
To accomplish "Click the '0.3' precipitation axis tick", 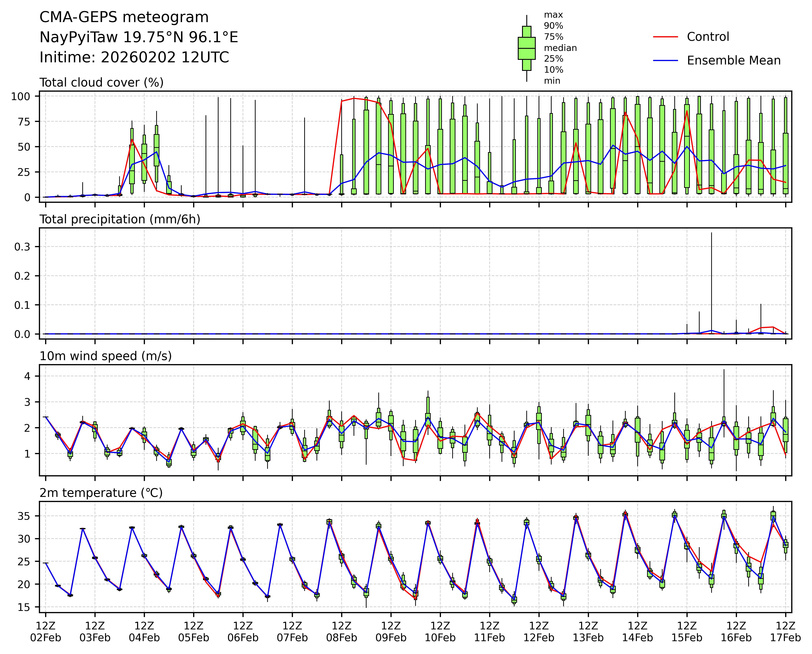I will click(22, 247).
